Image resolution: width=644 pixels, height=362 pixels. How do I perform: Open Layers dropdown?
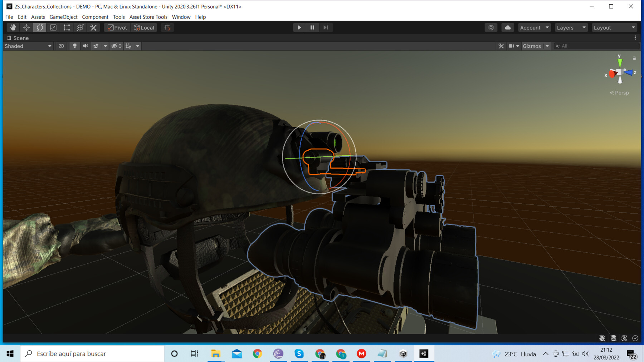pyautogui.click(x=571, y=28)
